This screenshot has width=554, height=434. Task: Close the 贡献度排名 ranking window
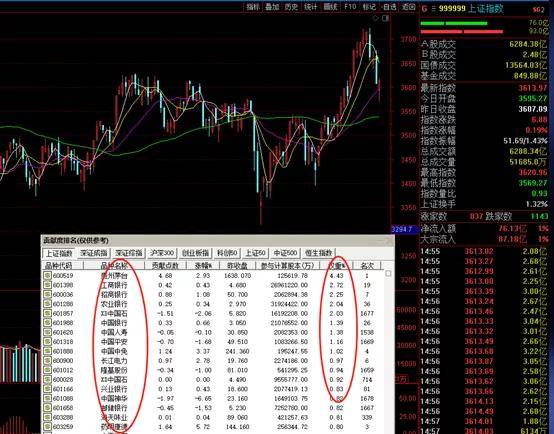coord(389,241)
